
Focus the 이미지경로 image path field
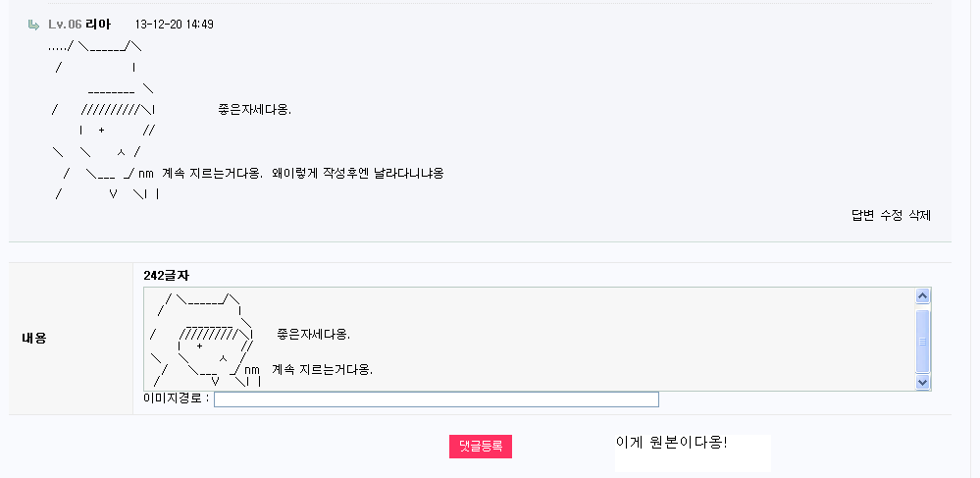[437, 399]
